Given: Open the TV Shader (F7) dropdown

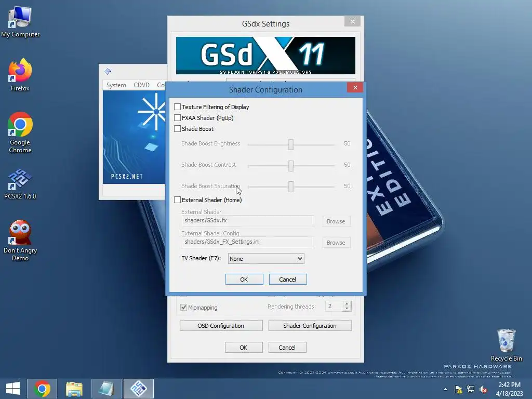Looking at the screenshot, I should [266, 259].
